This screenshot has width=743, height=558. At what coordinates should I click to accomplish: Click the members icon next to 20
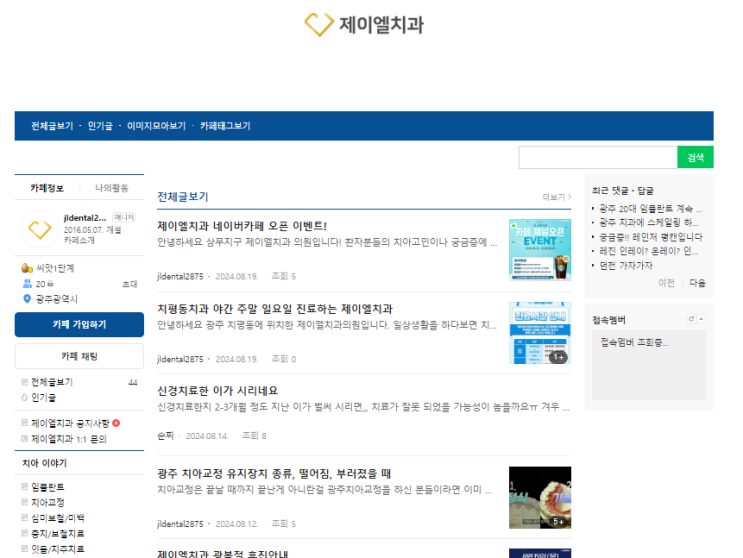point(27,284)
